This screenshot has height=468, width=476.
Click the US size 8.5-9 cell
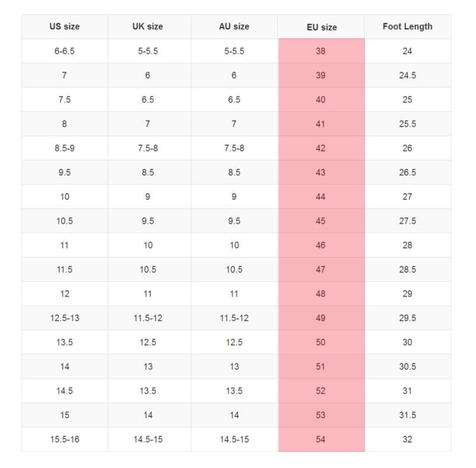(x=64, y=148)
